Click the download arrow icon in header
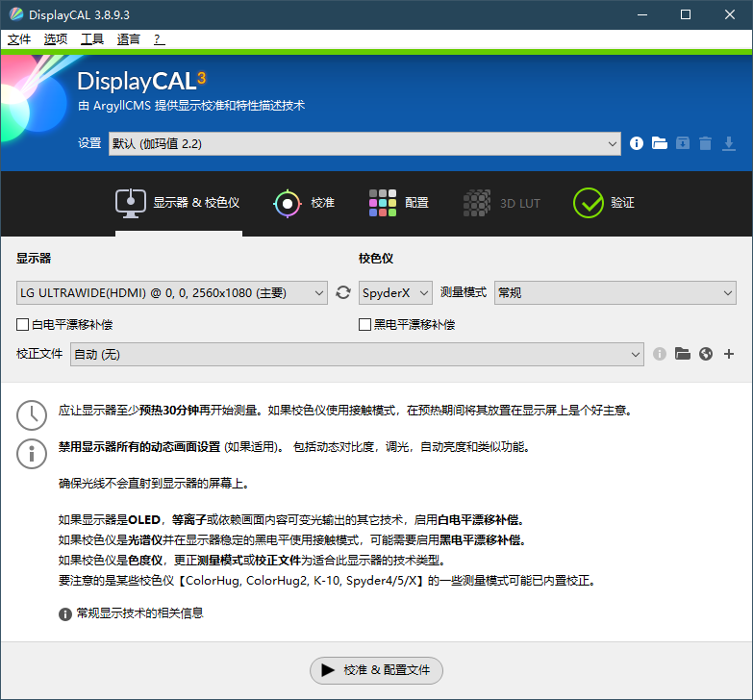753x700 pixels. click(729, 143)
